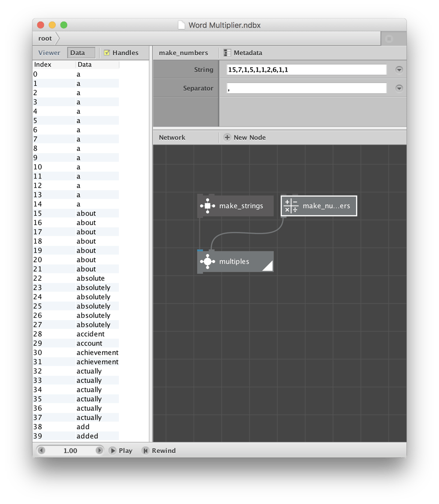Viewport: 439px width, 504px height.
Task: Click the Play triangle icon
Action: click(x=113, y=451)
